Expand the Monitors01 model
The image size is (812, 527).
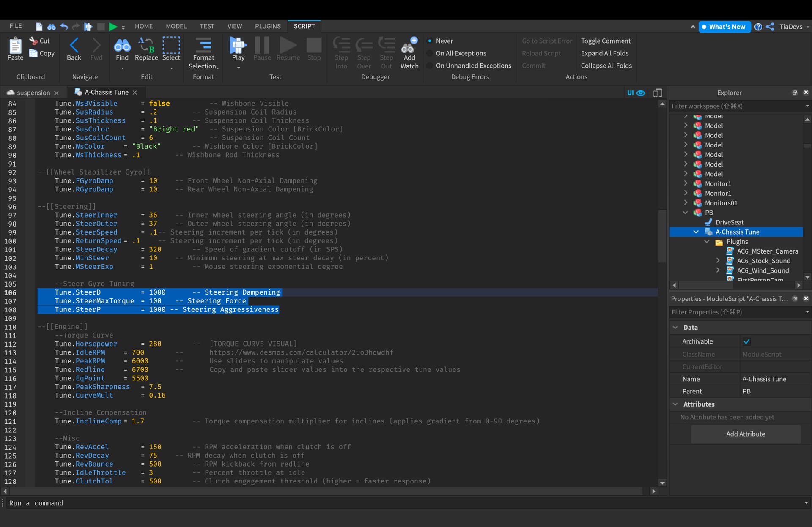point(685,203)
